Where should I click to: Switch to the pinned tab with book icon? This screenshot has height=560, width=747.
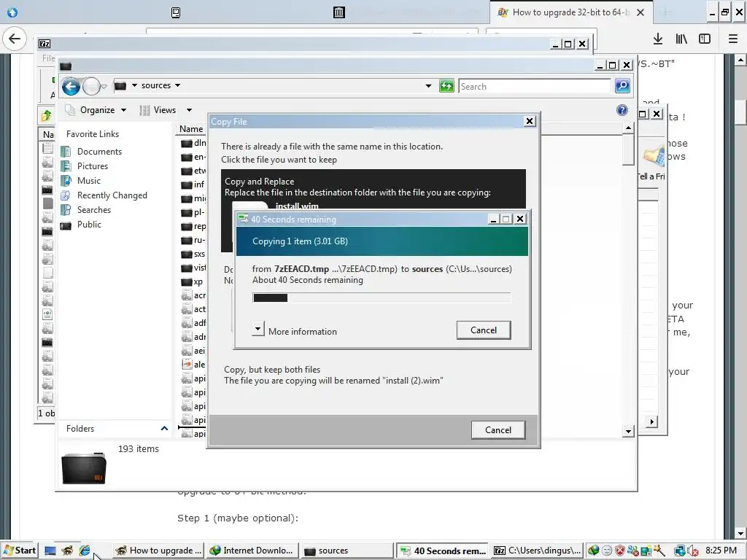[x=175, y=12]
